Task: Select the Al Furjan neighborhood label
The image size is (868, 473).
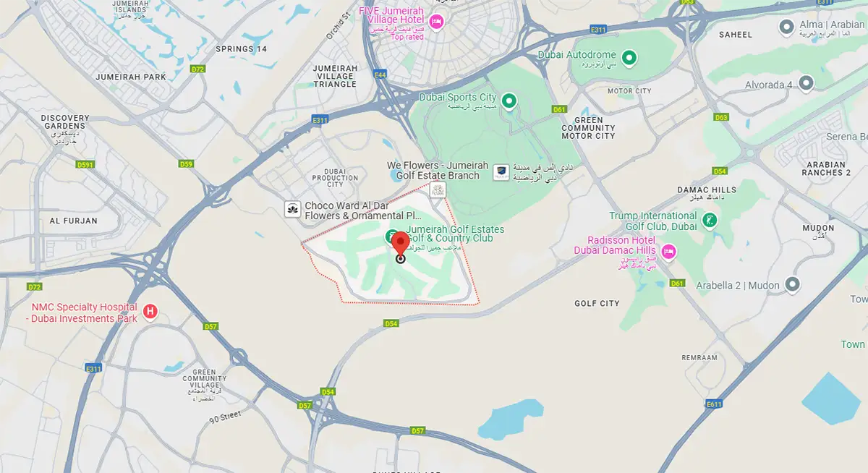Action: tap(73, 221)
